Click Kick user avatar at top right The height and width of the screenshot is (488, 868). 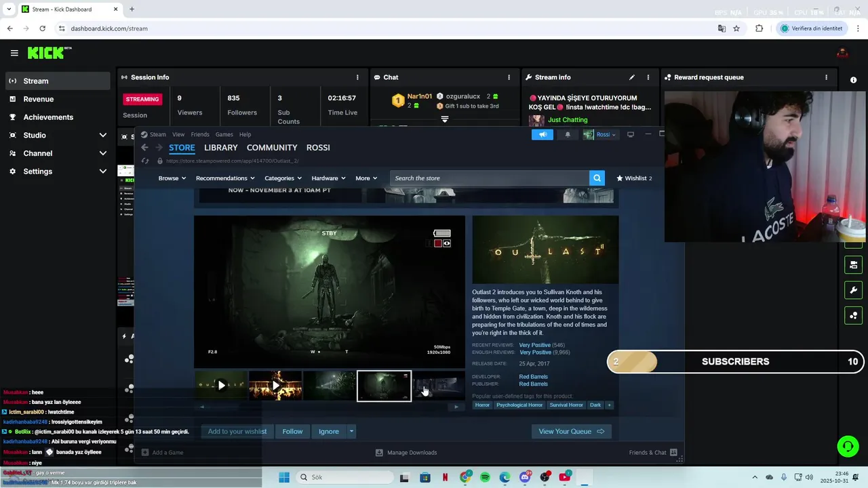pos(842,53)
